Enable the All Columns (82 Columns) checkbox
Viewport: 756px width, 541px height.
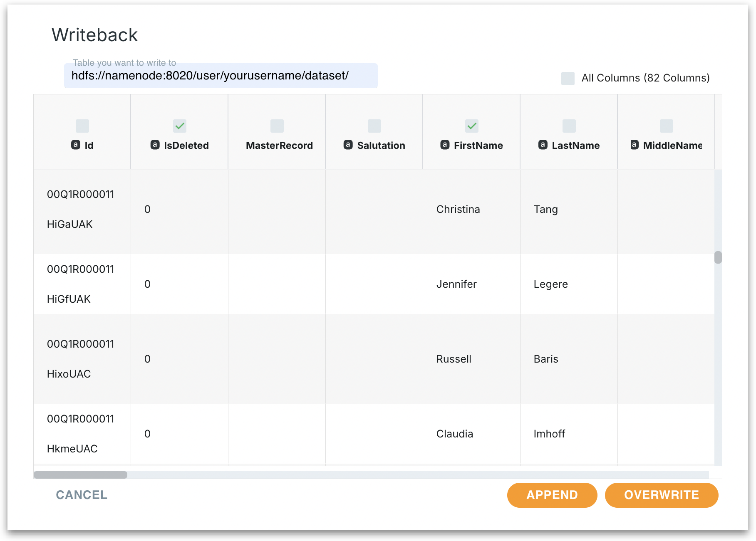(568, 78)
